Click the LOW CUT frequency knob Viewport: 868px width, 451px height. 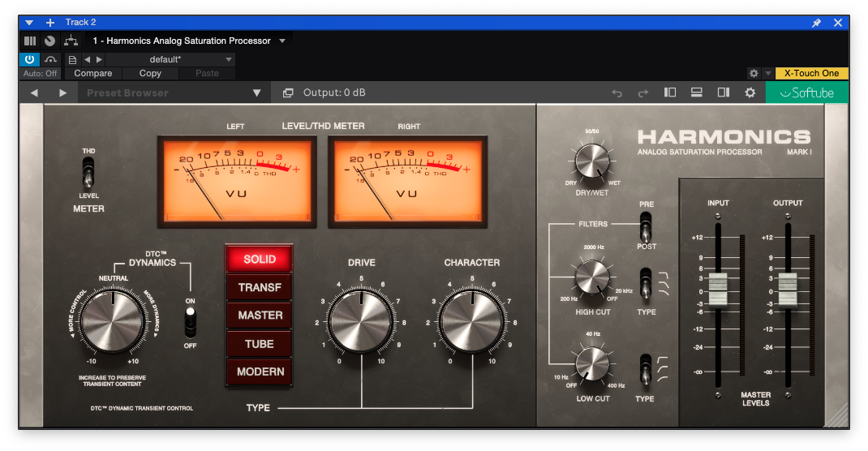point(592,364)
